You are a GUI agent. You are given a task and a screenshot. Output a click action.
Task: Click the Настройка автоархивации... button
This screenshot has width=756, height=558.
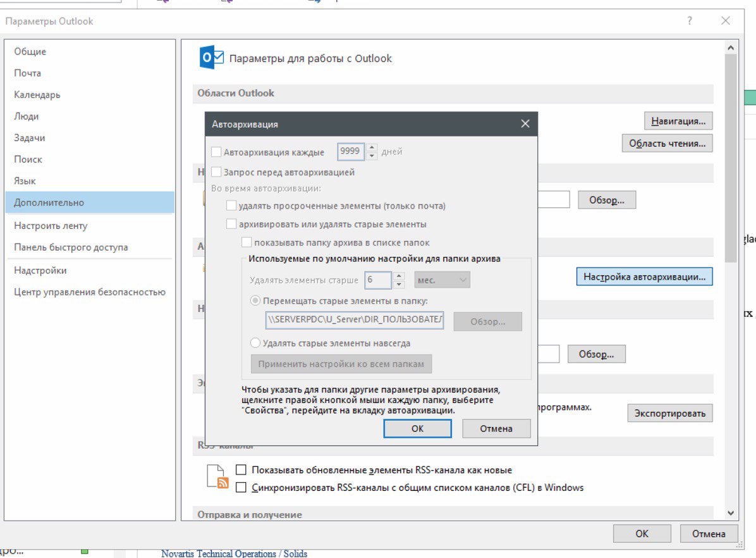tap(645, 277)
